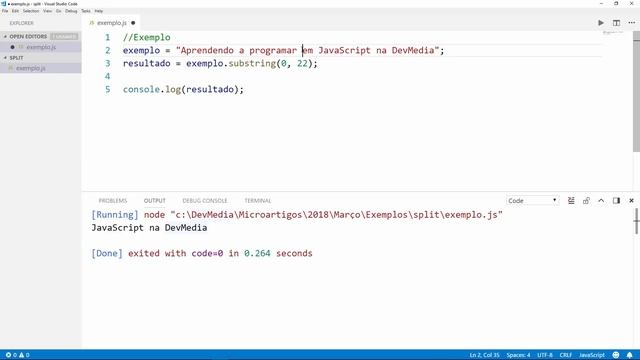
Task: Toggle the output scroll lock icon
Action: click(x=586, y=200)
